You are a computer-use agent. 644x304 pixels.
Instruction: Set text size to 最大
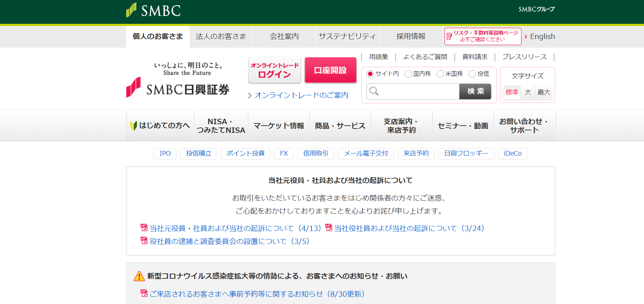544,92
